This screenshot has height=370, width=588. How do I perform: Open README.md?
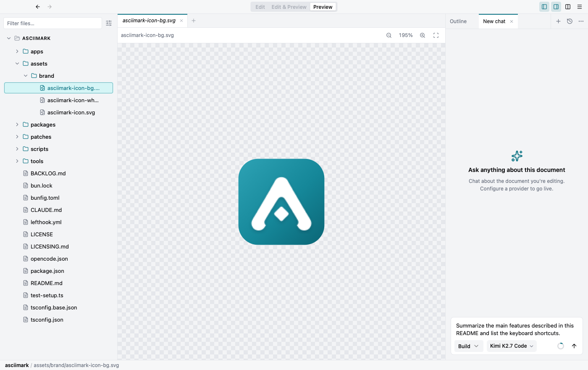pos(58,283)
